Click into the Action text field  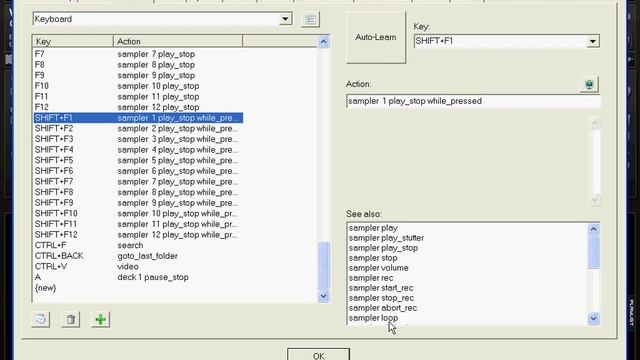click(x=473, y=101)
